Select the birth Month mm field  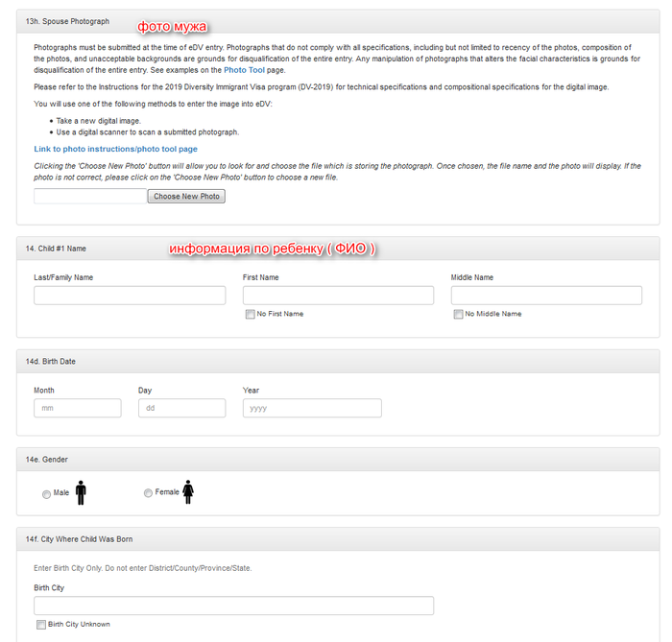[x=78, y=408]
